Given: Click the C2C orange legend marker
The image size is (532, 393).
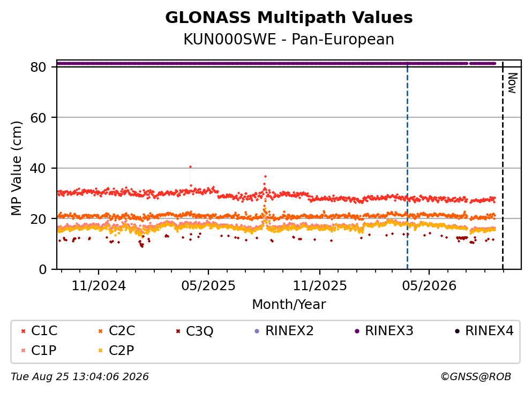Looking at the screenshot, I should [x=100, y=331].
